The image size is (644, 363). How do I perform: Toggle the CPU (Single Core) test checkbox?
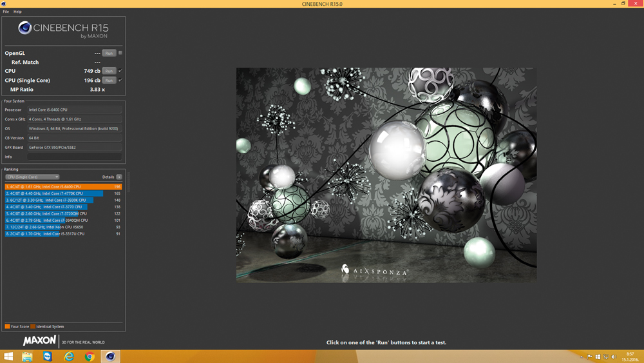(x=120, y=80)
